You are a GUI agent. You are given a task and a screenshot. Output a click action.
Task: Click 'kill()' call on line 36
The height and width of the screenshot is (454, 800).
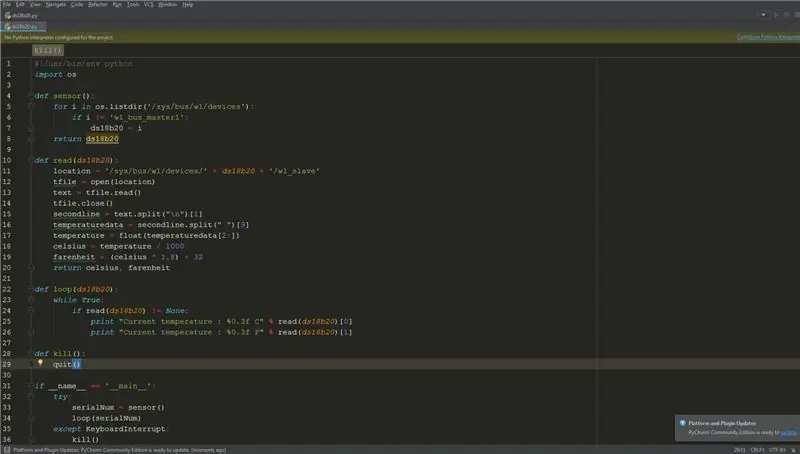[x=86, y=440]
